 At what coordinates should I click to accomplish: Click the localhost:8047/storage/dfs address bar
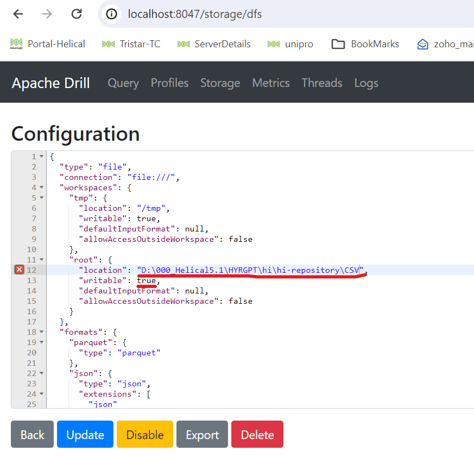(x=285, y=14)
